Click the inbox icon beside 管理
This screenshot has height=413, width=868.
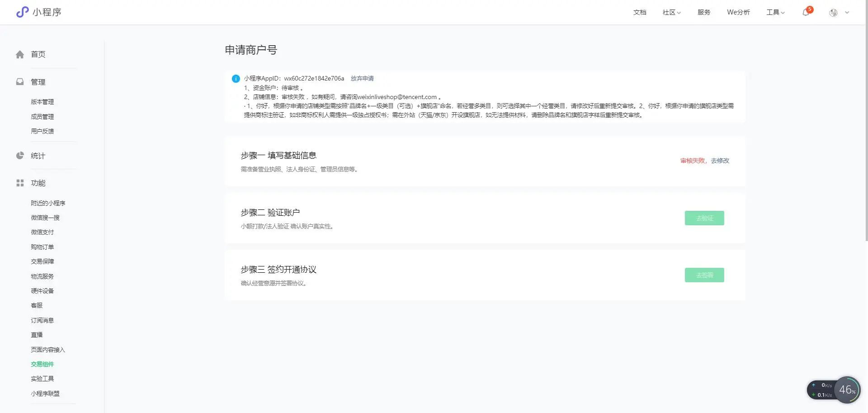(x=20, y=82)
